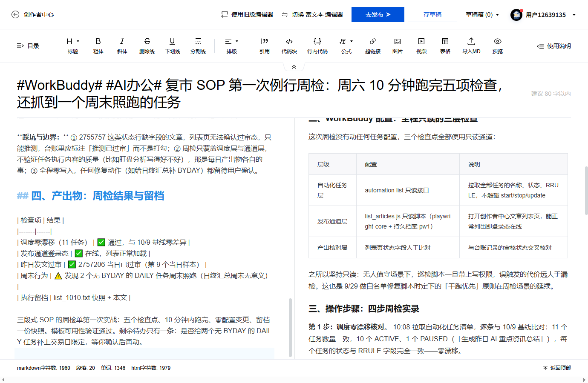
Task: Open the 标题 heading dropdown
Action: (x=73, y=46)
